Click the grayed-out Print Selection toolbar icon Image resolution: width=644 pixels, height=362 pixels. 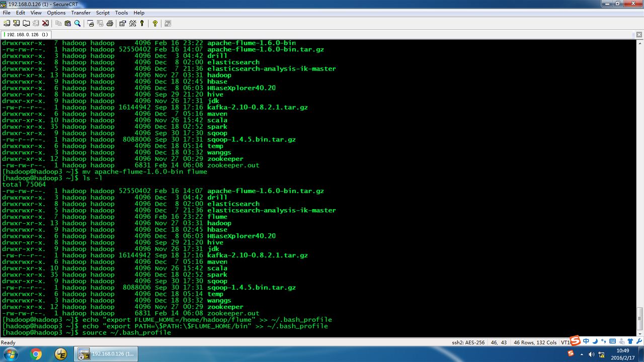(100, 23)
